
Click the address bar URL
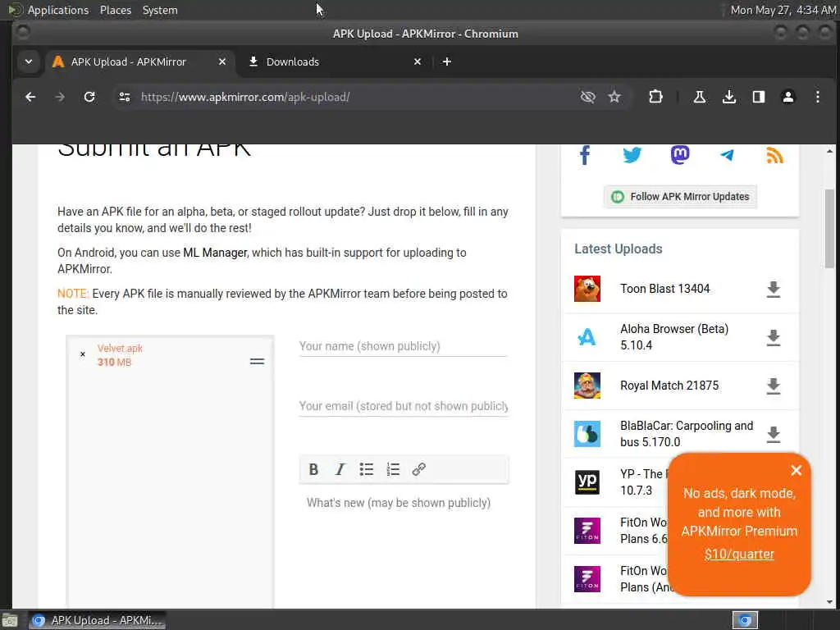[x=245, y=97]
